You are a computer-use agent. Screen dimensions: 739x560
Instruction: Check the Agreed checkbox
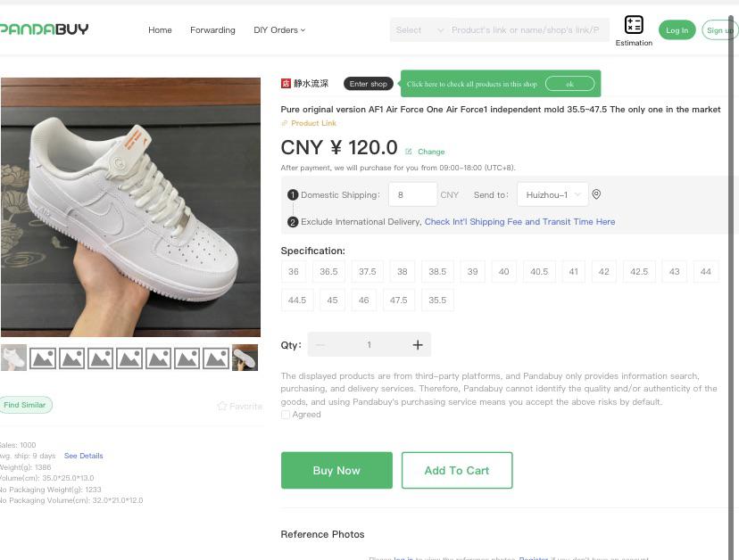[x=286, y=415]
